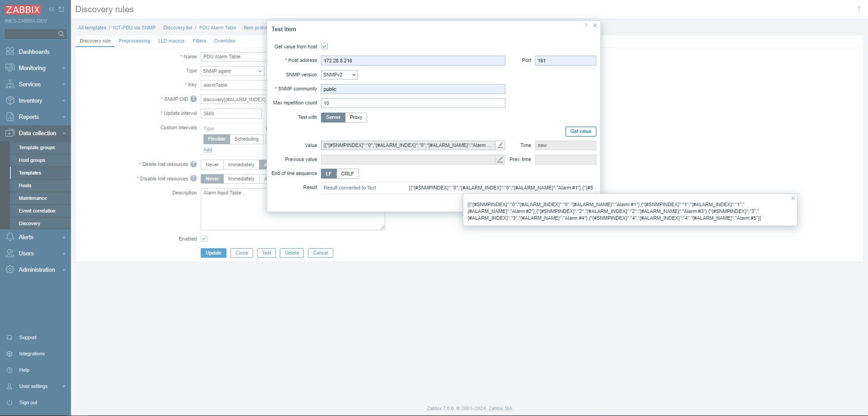Click the SNMP OID help icon

[193, 99]
